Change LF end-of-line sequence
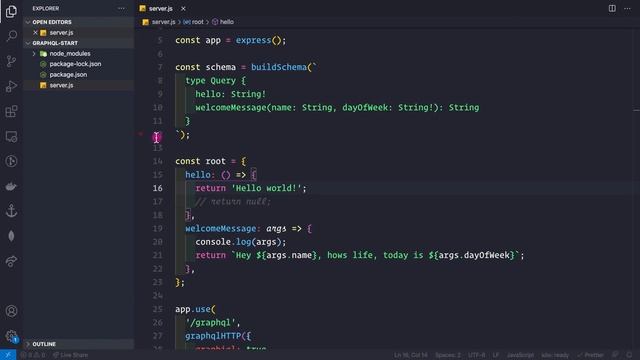Image resolution: width=640 pixels, height=360 pixels. coord(496,355)
